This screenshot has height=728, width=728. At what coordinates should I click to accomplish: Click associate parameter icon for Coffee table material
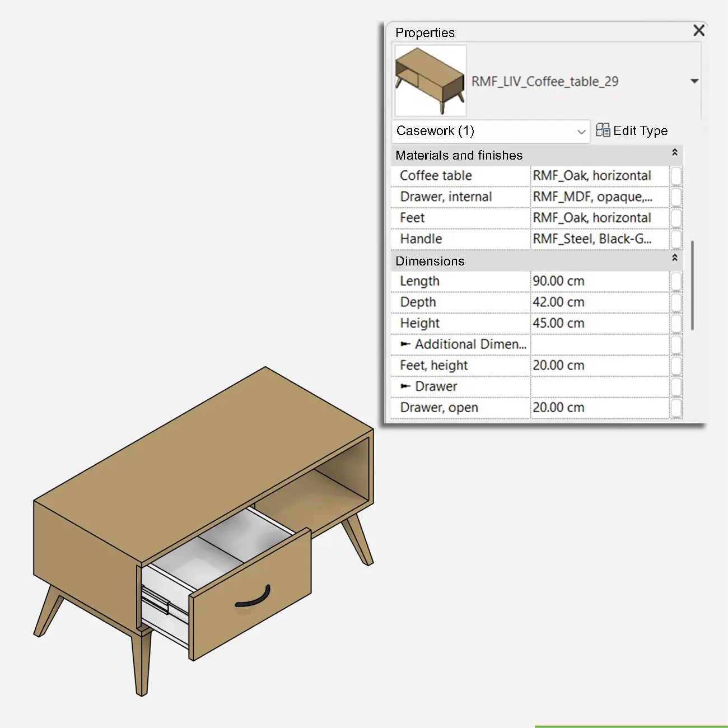click(676, 175)
